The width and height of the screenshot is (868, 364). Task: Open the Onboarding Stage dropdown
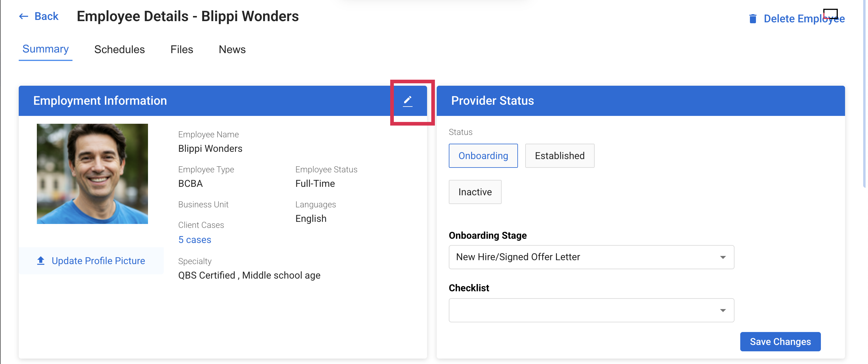(722, 257)
